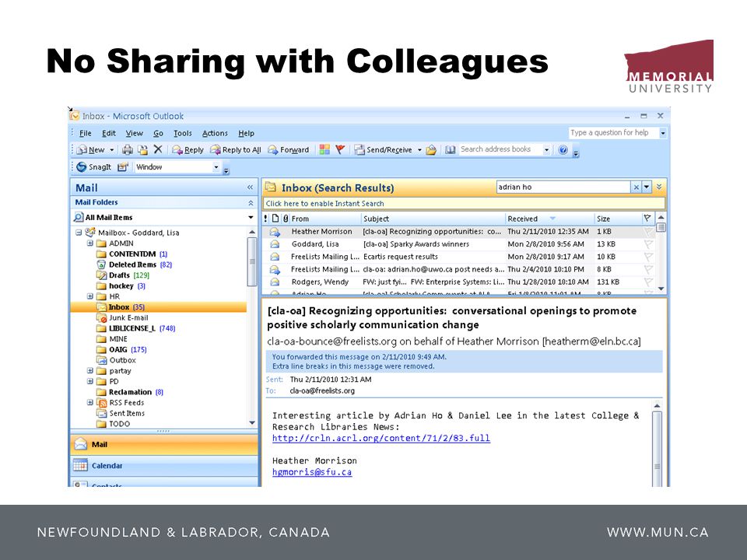Clear the adrian ho search with X
This screenshot has height=560, width=747.
636,187
